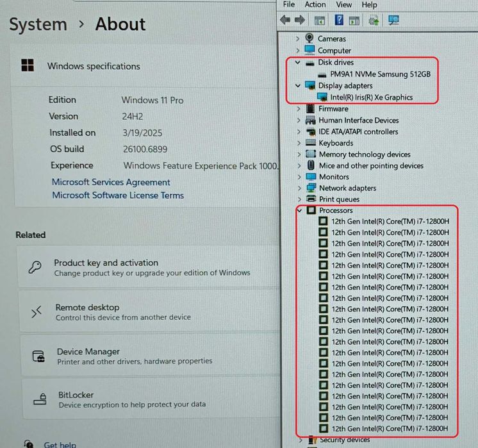Collapse the Processors node

[x=300, y=210]
